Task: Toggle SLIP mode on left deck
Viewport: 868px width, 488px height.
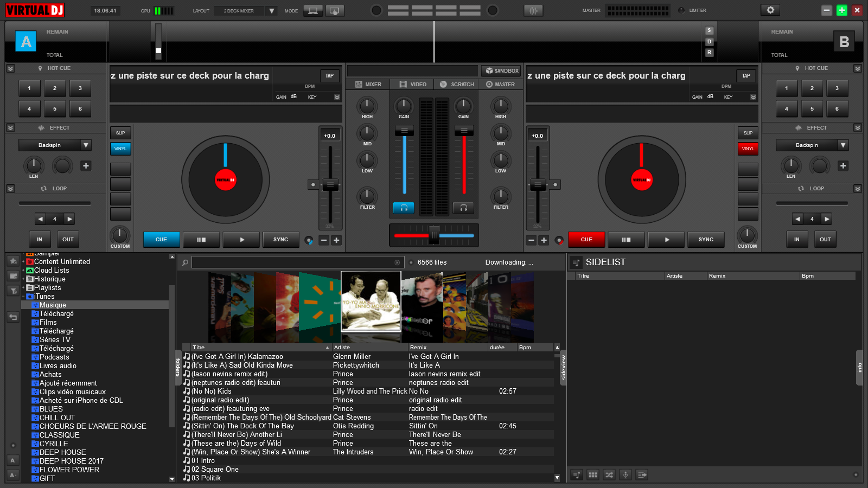Action: coord(120,133)
